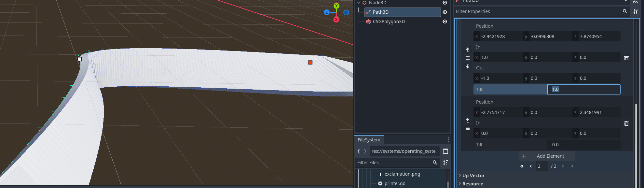Click the X axis on the viewport gizmo
The width and height of the screenshot is (644, 188).
pos(336,20)
